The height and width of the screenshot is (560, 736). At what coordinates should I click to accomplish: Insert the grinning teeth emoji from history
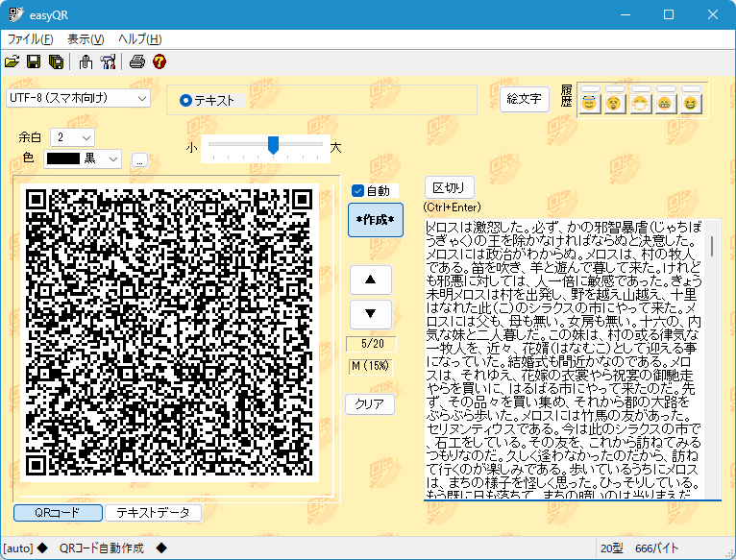coord(665,104)
